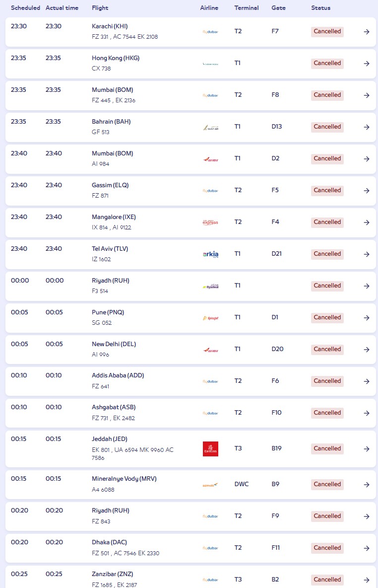
Task: Open Ashgabat (ASB) flight details
Action: click(x=190, y=413)
